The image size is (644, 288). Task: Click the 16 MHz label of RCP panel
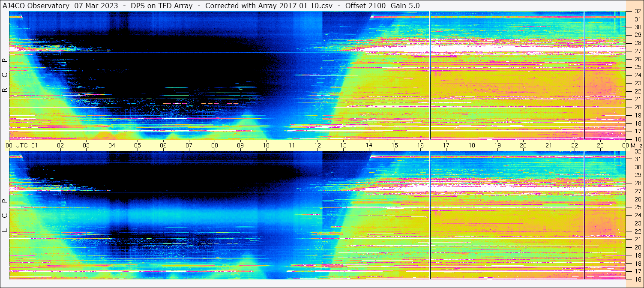click(x=638, y=139)
